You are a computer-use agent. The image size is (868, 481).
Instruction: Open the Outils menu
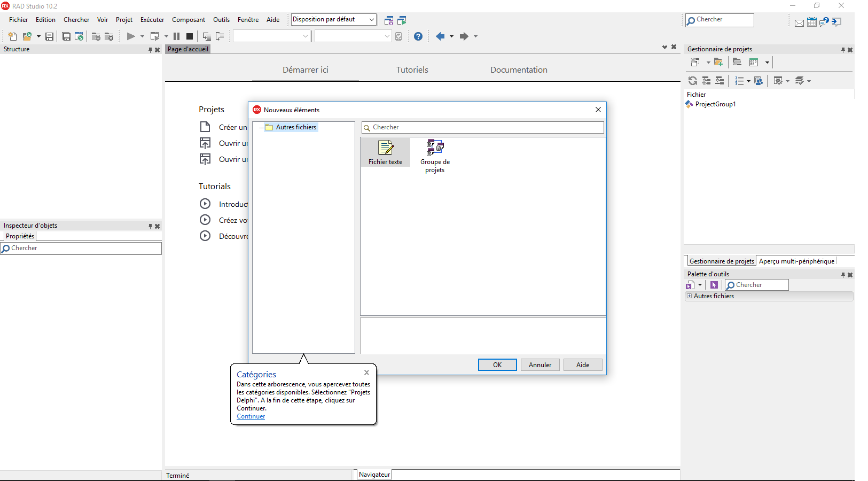221,20
